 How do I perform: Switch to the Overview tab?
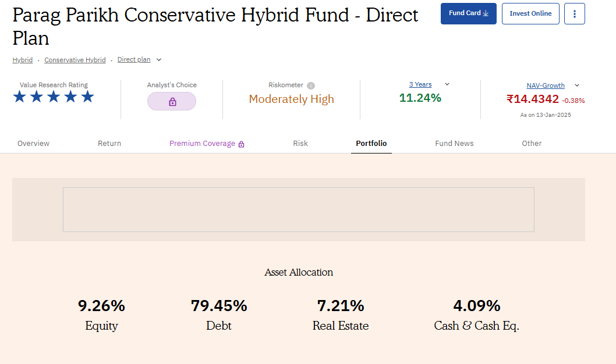[33, 143]
